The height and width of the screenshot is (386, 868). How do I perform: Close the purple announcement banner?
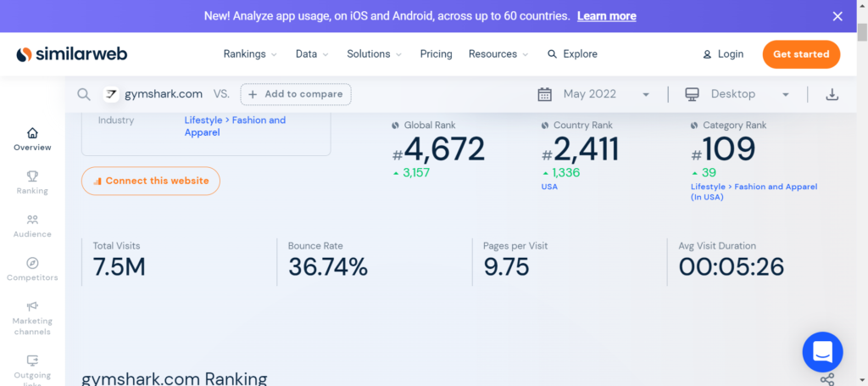tap(837, 16)
